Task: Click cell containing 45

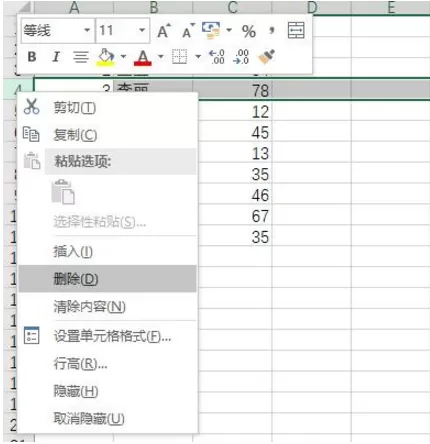Action: pos(235,132)
